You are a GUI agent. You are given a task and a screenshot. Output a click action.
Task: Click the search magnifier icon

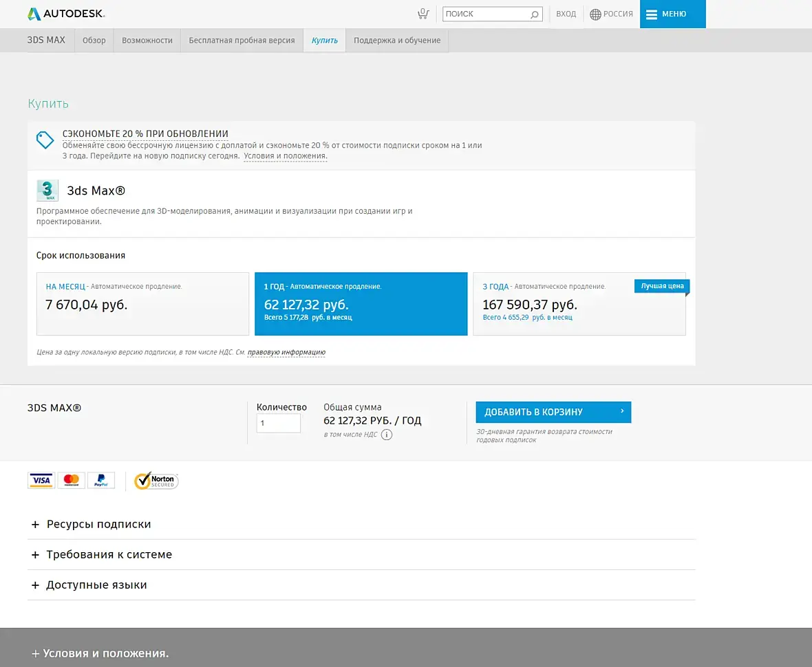click(535, 14)
